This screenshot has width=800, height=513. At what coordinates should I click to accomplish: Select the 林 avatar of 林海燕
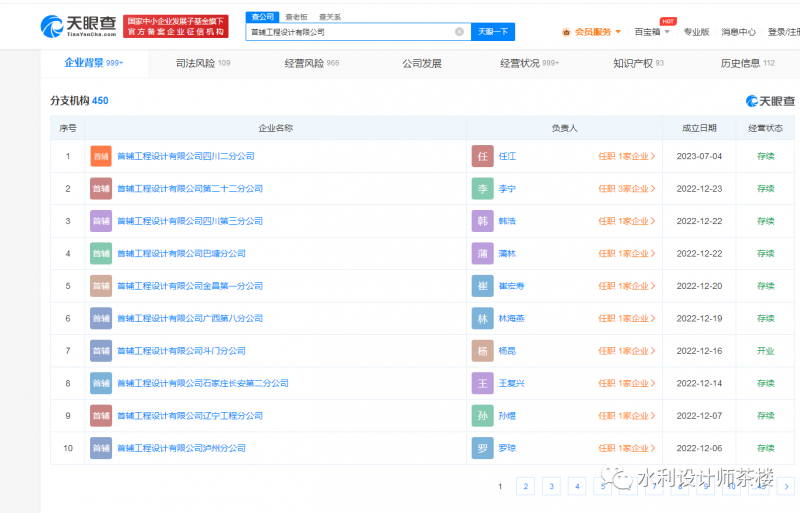[x=483, y=319]
